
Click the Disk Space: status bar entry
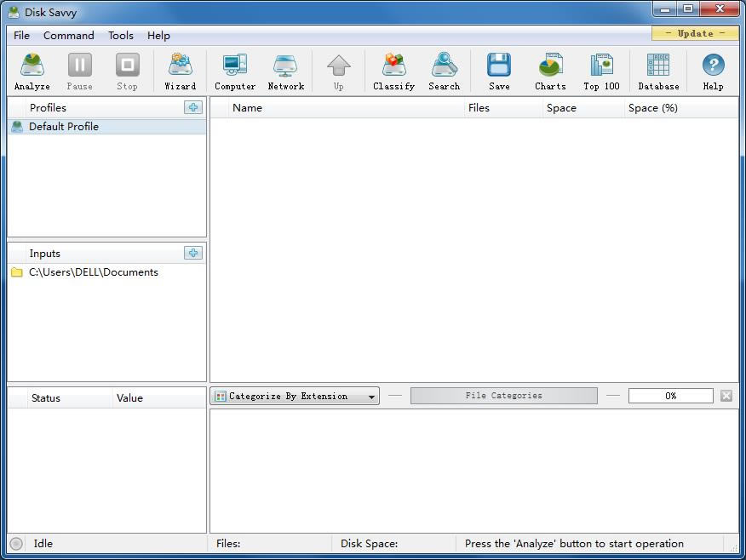click(x=370, y=543)
